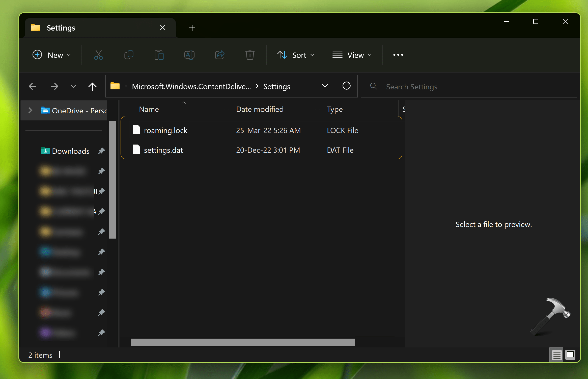Viewport: 588px width, 379px height.
Task: Unpin the Downloads folder from Quick access
Action: click(x=101, y=151)
